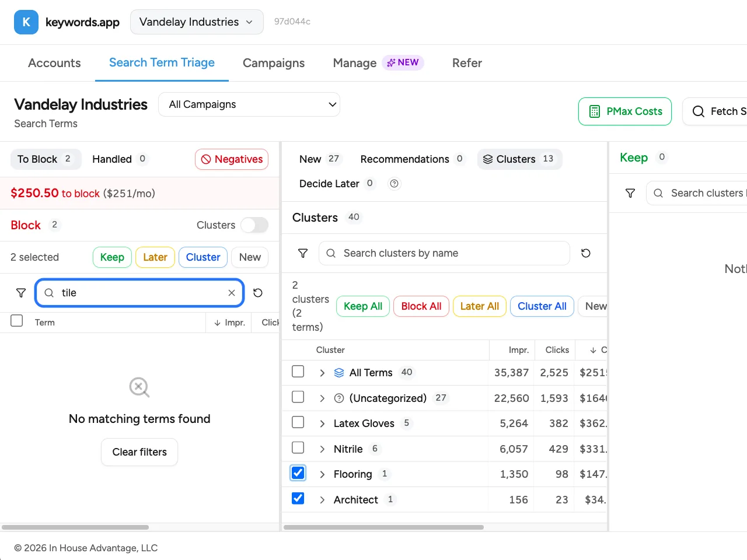
Task: Click Keep for the 2 selected terms
Action: [112, 257]
